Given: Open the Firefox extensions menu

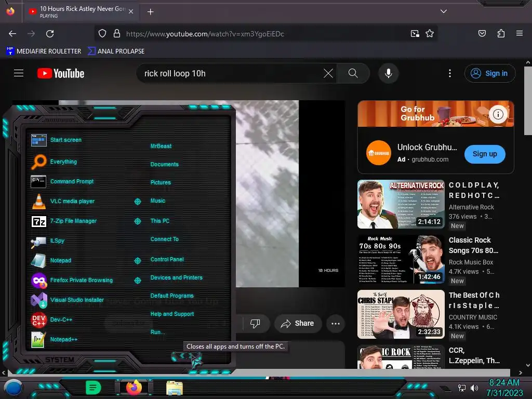Looking at the screenshot, I should 501,33.
